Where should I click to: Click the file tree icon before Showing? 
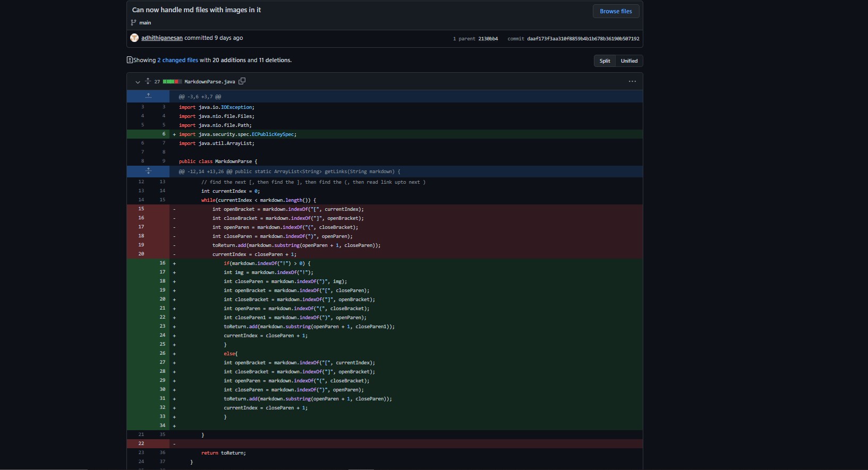point(130,60)
